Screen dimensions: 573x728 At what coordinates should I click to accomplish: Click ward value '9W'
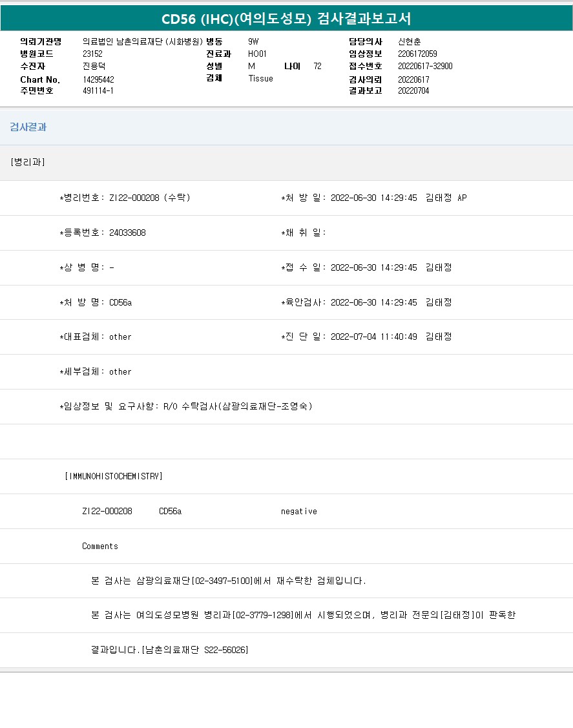click(x=253, y=41)
